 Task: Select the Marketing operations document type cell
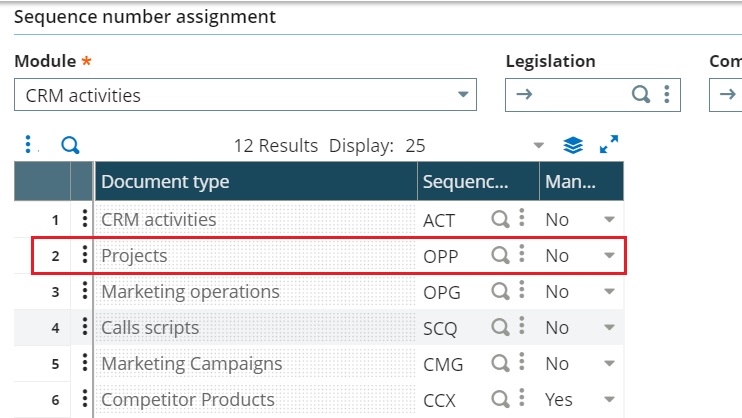tap(256, 292)
